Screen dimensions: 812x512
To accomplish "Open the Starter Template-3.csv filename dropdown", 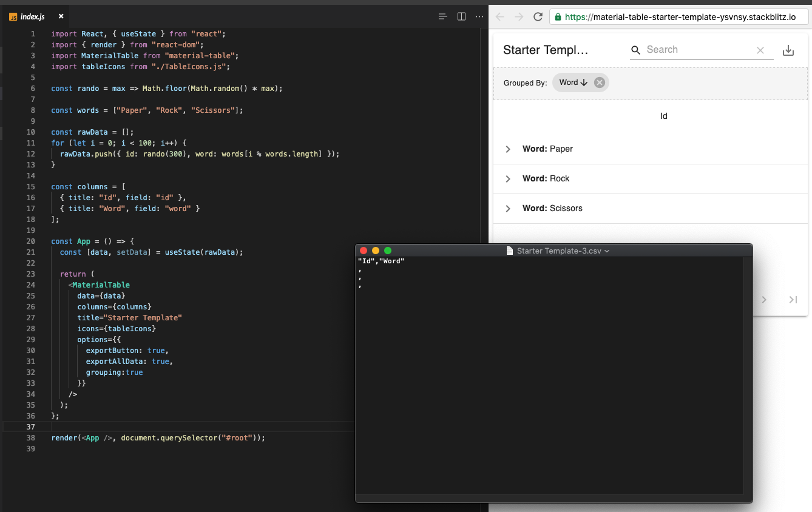I will (x=607, y=250).
